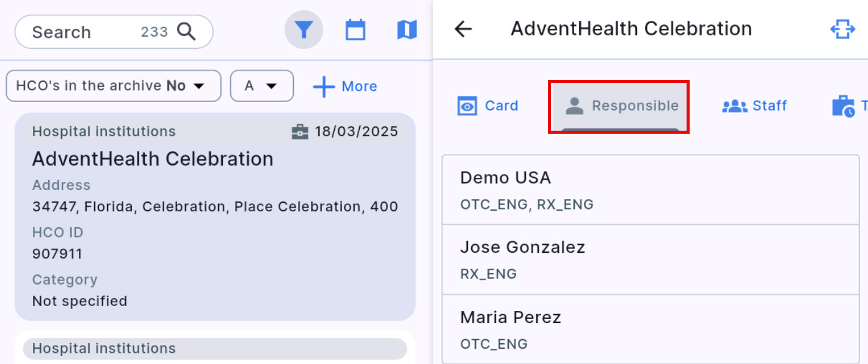Add more filters with More button
868x364 pixels.
(x=345, y=87)
